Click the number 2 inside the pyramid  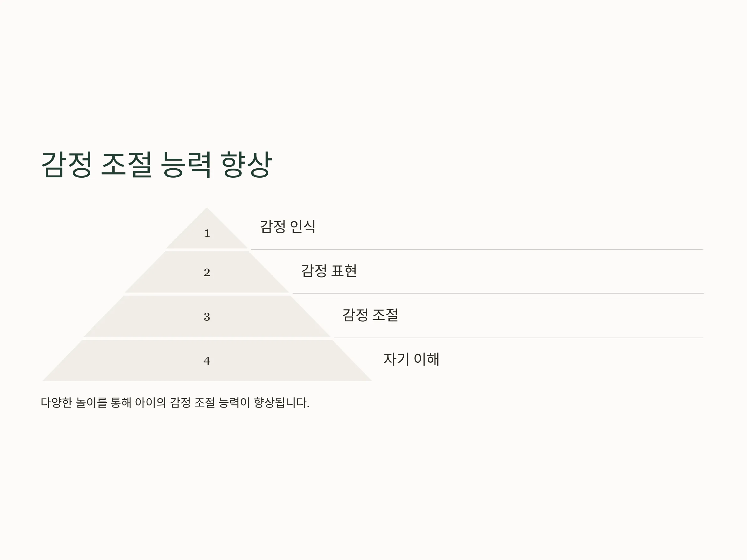(x=207, y=273)
